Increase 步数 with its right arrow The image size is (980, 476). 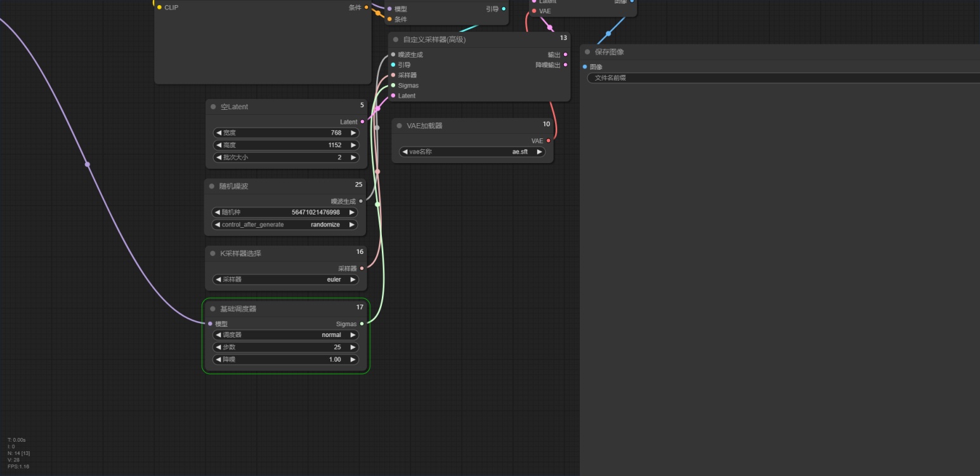(x=353, y=347)
